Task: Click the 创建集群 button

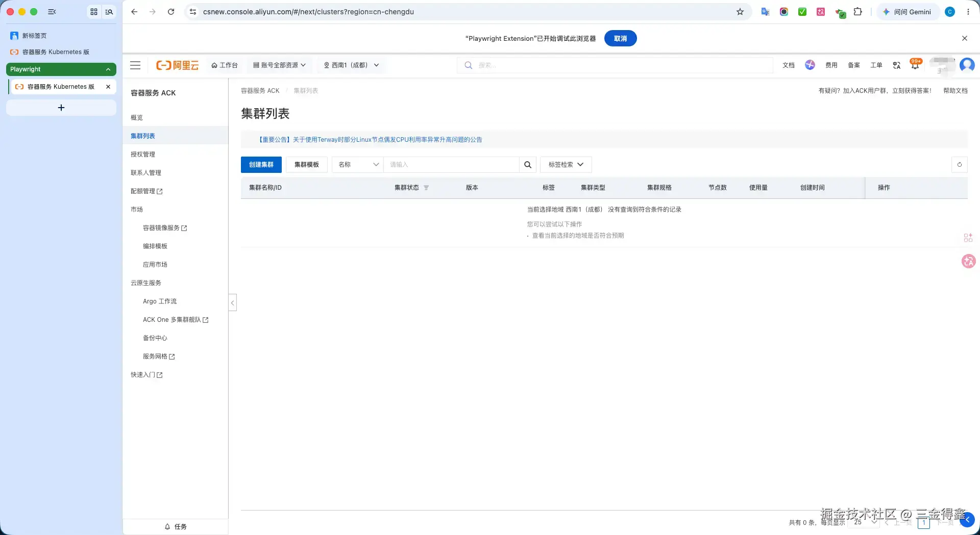Action: [x=261, y=165]
